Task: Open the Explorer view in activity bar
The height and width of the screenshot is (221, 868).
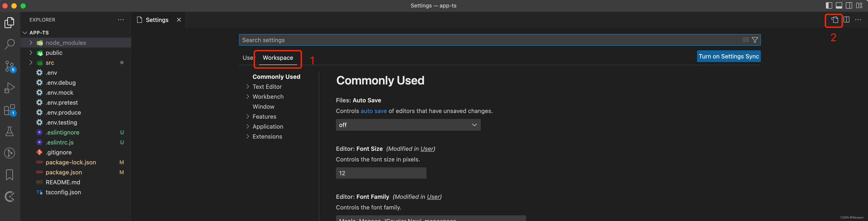Action: 10,23
